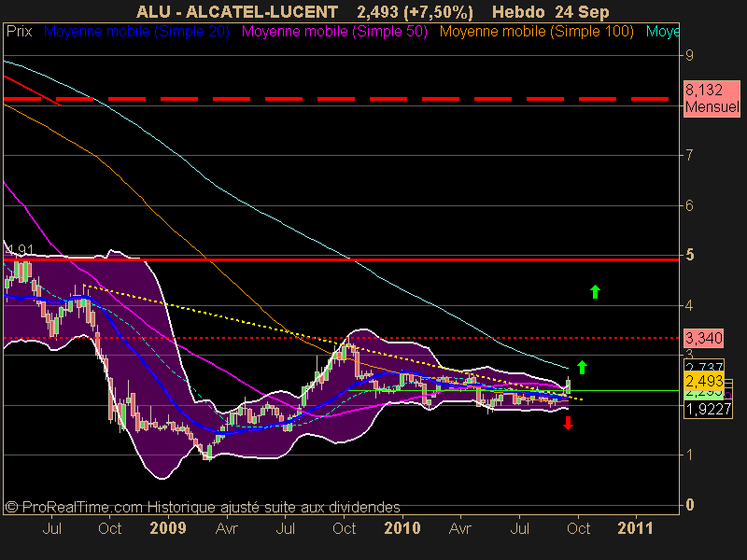The height and width of the screenshot is (560, 747).
Task: Click the 1 value on price axis
Action: pos(689,455)
